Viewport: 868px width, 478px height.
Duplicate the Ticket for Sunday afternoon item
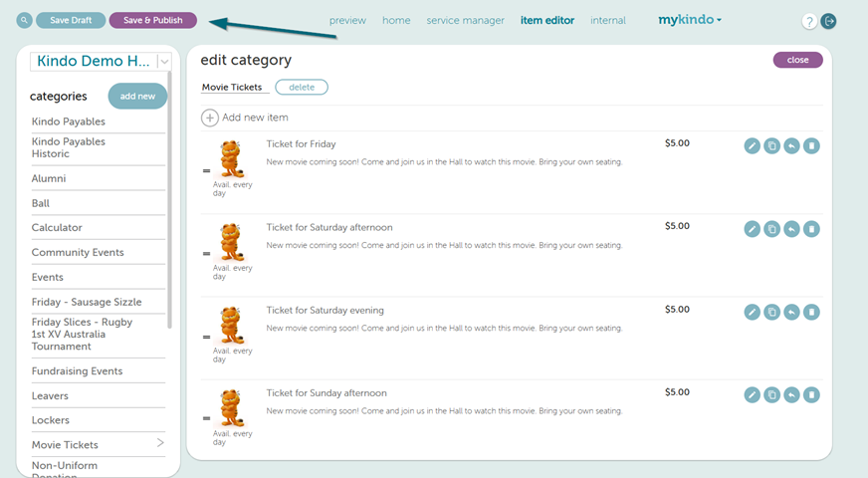click(771, 395)
